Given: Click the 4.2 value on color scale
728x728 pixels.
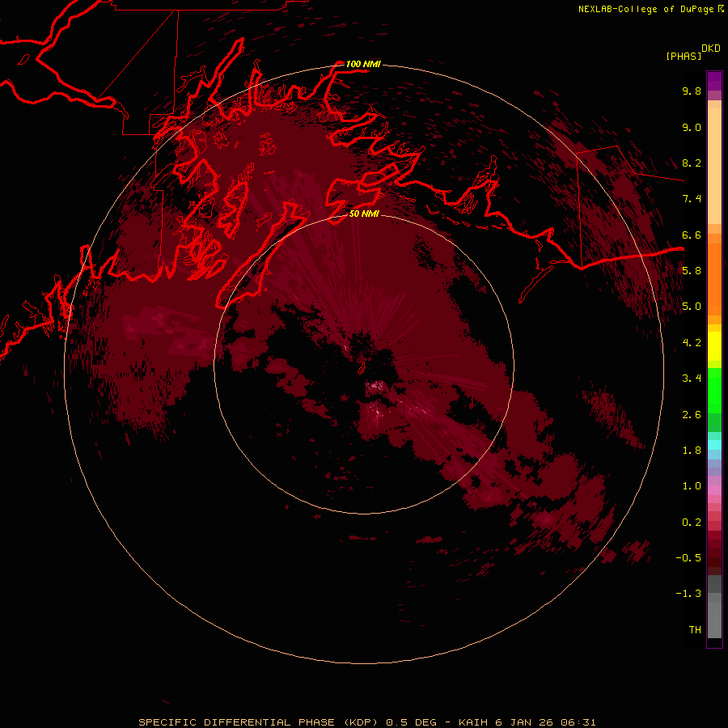Looking at the screenshot, I should point(692,343).
